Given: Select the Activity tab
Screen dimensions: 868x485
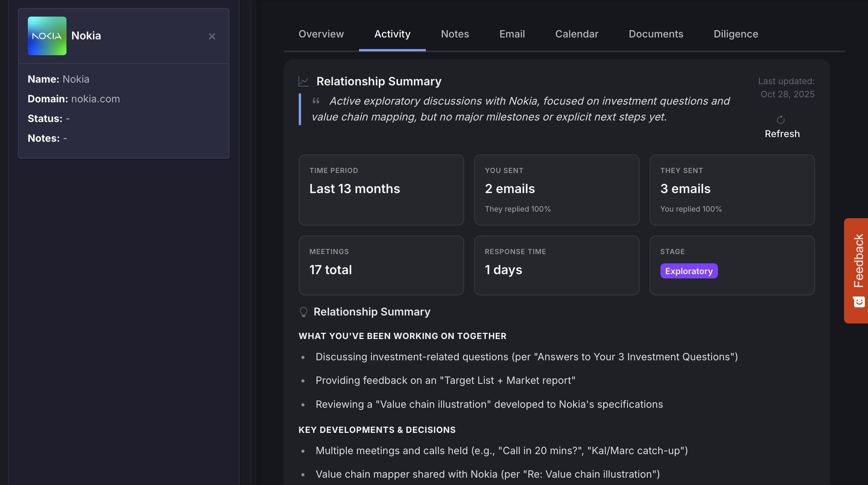Looking at the screenshot, I should tap(392, 34).
